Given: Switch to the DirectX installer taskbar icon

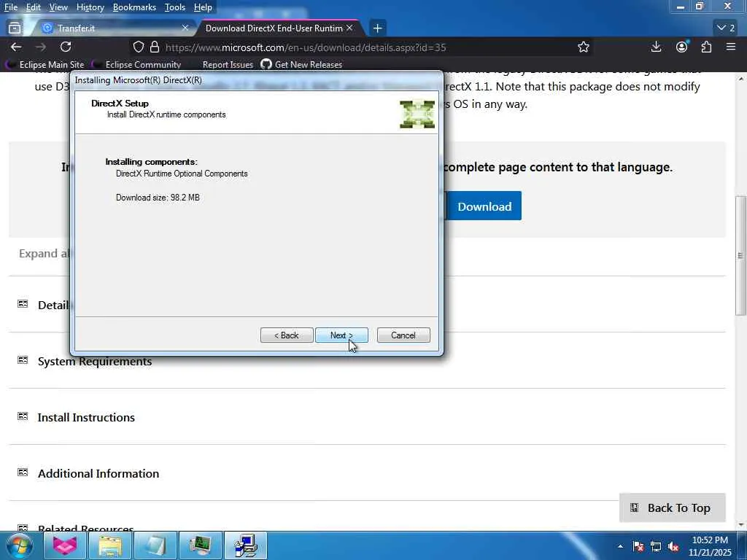Looking at the screenshot, I should [x=246, y=545].
